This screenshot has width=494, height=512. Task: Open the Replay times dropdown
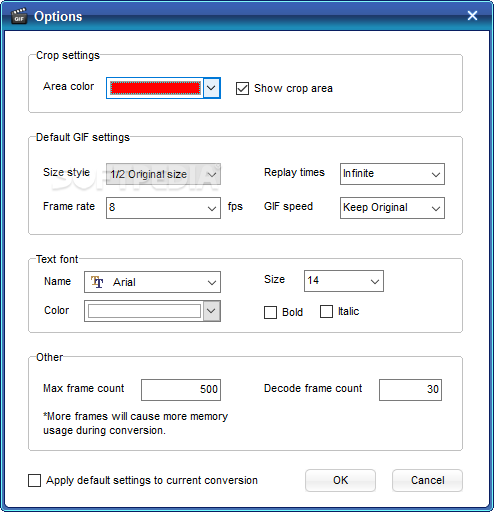[392, 174]
